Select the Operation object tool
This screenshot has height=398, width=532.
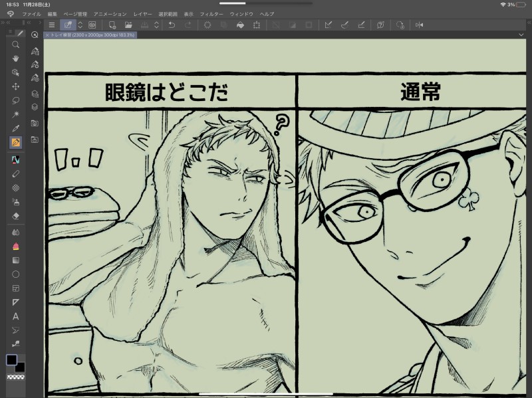coord(15,72)
